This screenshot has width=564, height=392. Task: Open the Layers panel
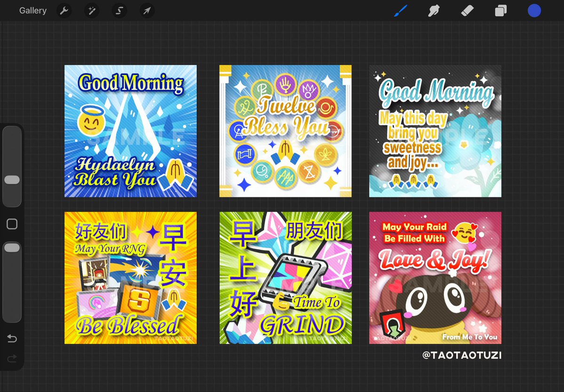(x=500, y=11)
